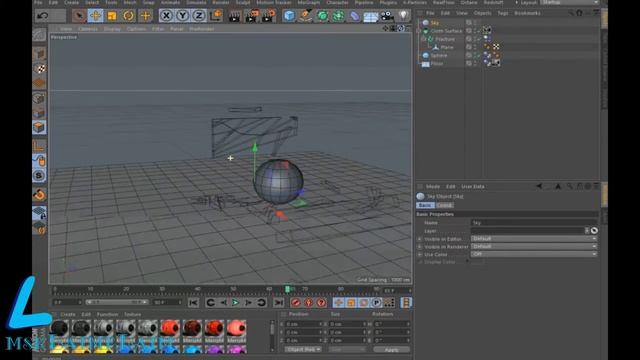The width and height of the screenshot is (640, 360).
Task: Toggle Fracture enable checkmark
Action: tap(479, 39)
